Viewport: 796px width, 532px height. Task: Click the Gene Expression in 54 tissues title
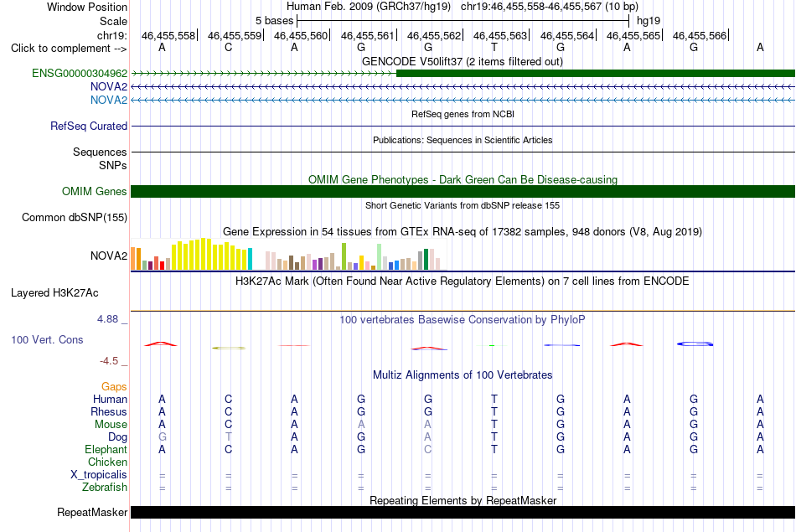point(463,232)
